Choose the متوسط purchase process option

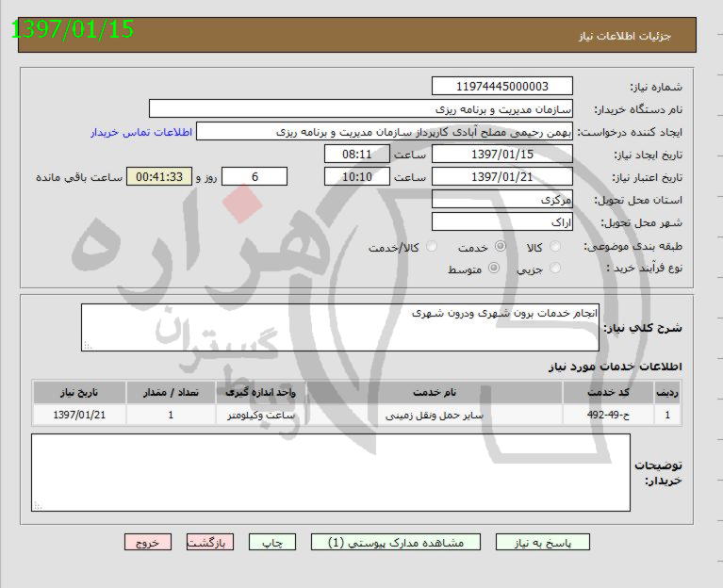coord(494,269)
